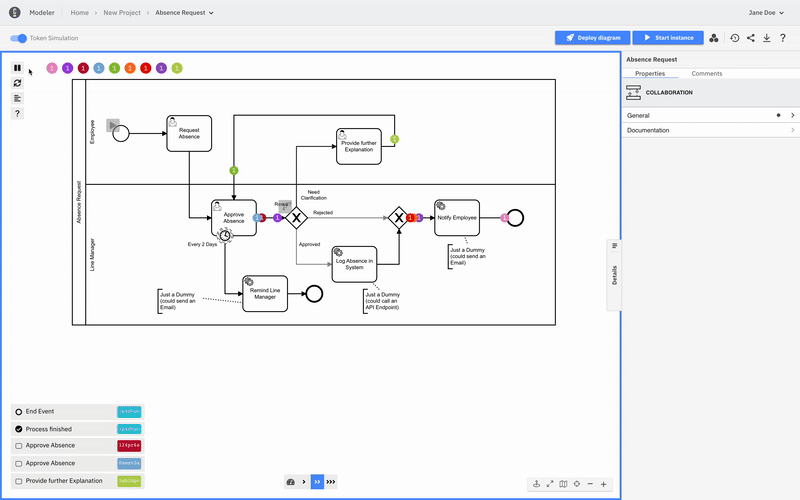Open the map/minimap view icon
The height and width of the screenshot is (500, 800).
click(563, 484)
